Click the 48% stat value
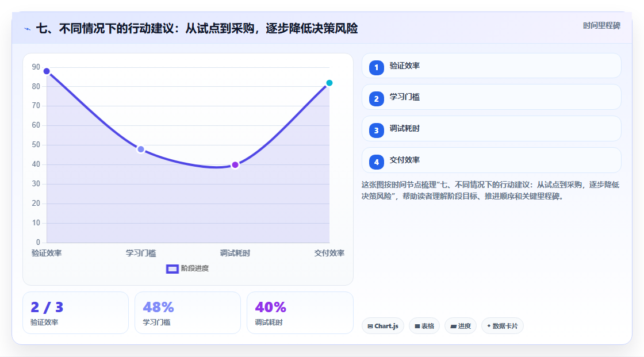 click(x=158, y=308)
